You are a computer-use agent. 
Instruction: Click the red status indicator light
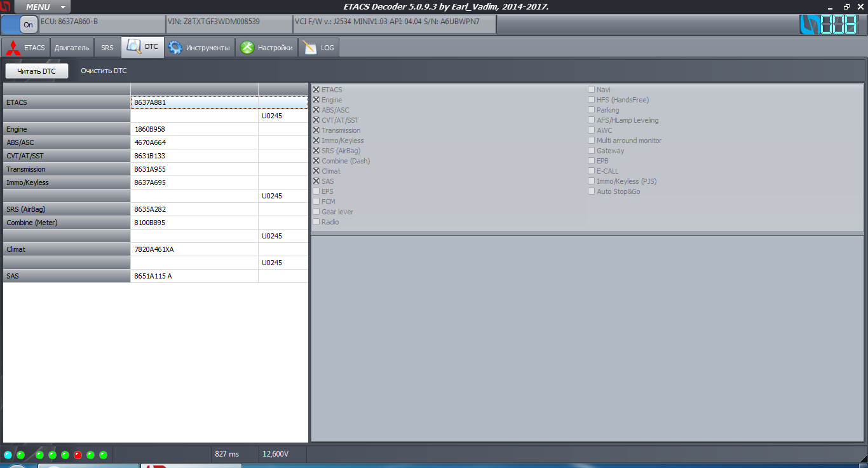coord(78,455)
